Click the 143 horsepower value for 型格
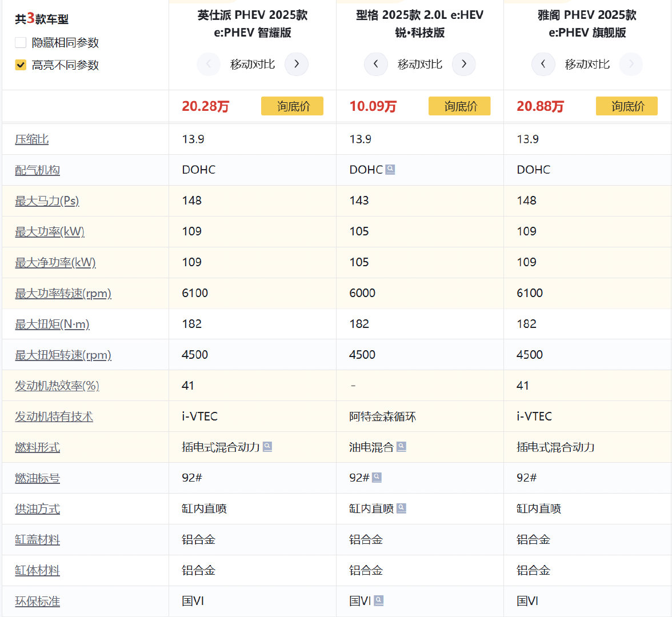 point(359,201)
